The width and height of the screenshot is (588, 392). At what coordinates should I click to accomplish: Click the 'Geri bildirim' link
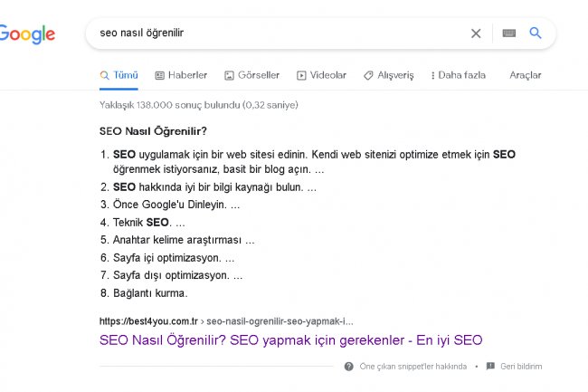point(521,367)
